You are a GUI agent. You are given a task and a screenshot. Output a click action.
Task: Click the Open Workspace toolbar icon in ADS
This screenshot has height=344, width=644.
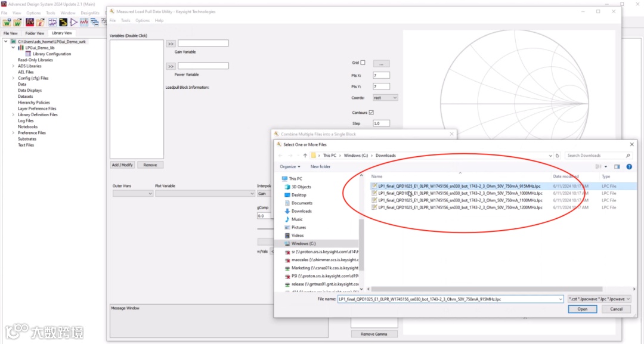point(18,21)
